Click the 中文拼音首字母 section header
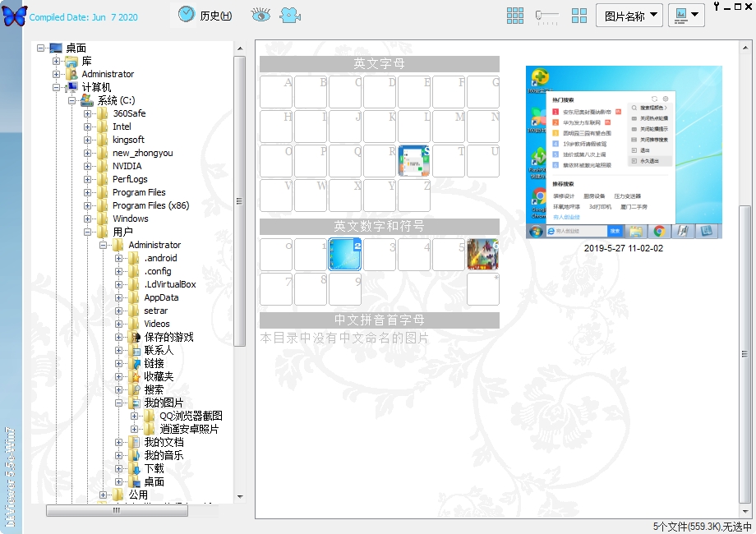This screenshot has width=756, height=534. [380, 320]
